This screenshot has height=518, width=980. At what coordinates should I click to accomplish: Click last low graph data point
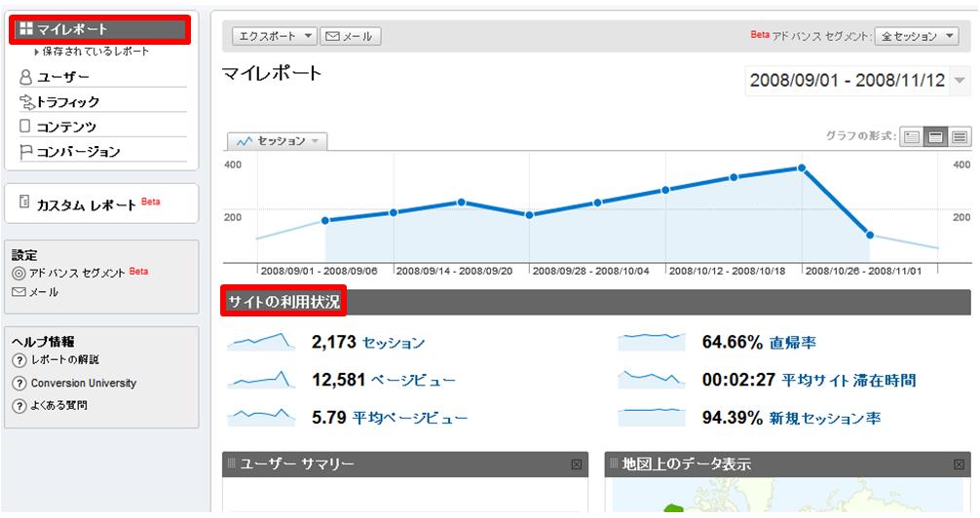click(x=869, y=235)
